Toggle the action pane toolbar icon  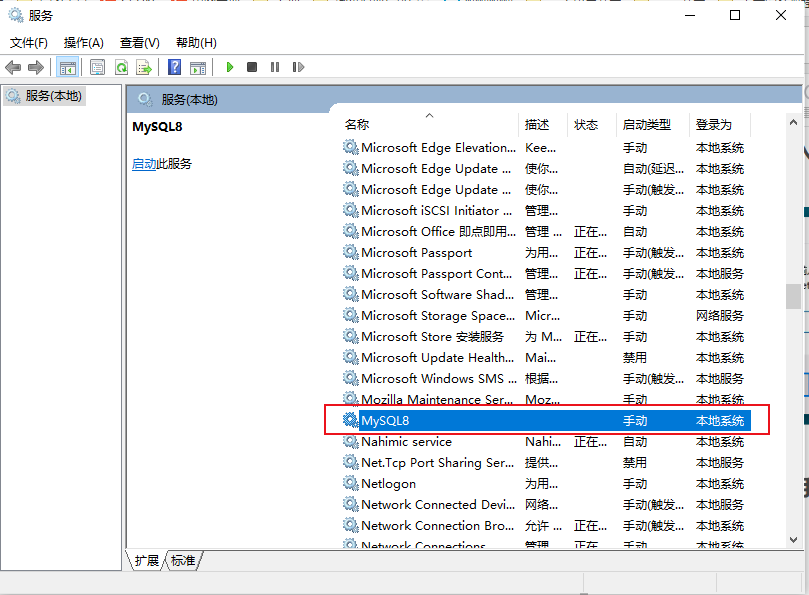(198, 67)
